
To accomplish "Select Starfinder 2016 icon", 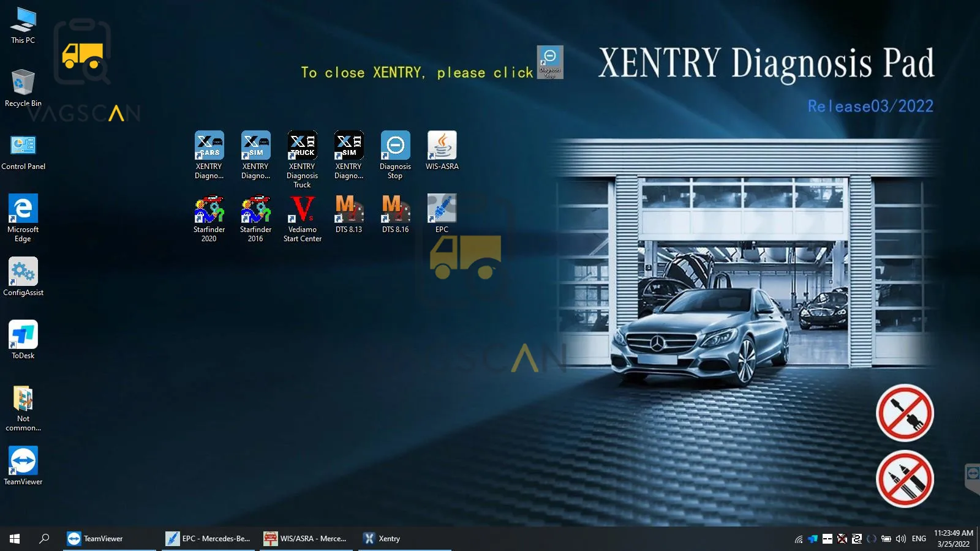I will (x=255, y=219).
